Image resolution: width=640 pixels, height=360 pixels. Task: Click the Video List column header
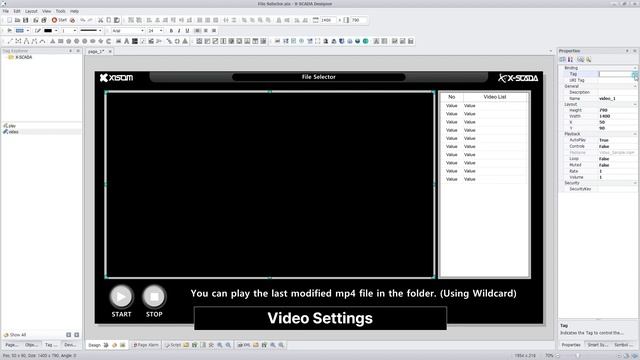pyautogui.click(x=495, y=97)
